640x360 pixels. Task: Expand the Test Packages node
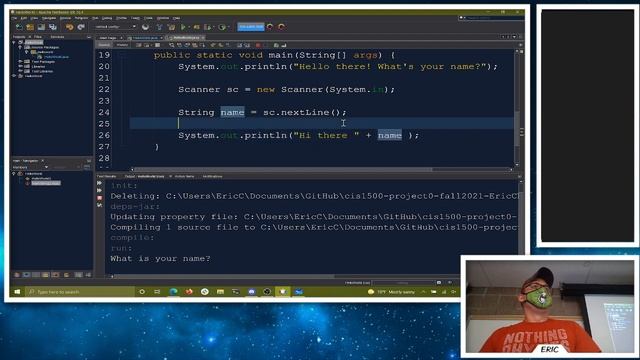tap(20, 62)
